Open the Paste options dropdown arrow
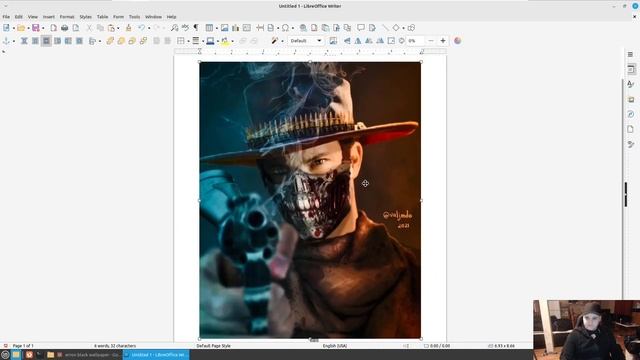This screenshot has width=640, height=360. [x=118, y=28]
